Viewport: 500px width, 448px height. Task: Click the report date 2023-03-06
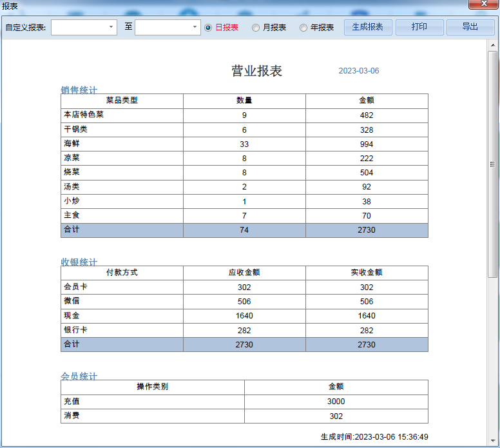359,71
